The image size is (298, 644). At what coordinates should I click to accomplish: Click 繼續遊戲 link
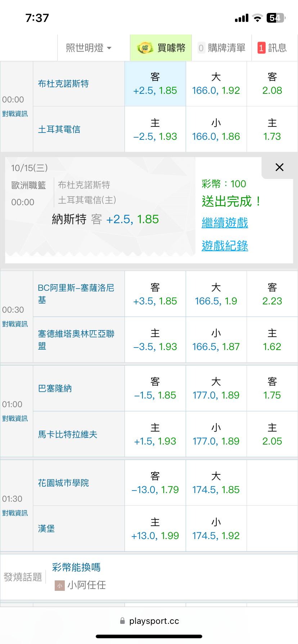[x=225, y=223]
